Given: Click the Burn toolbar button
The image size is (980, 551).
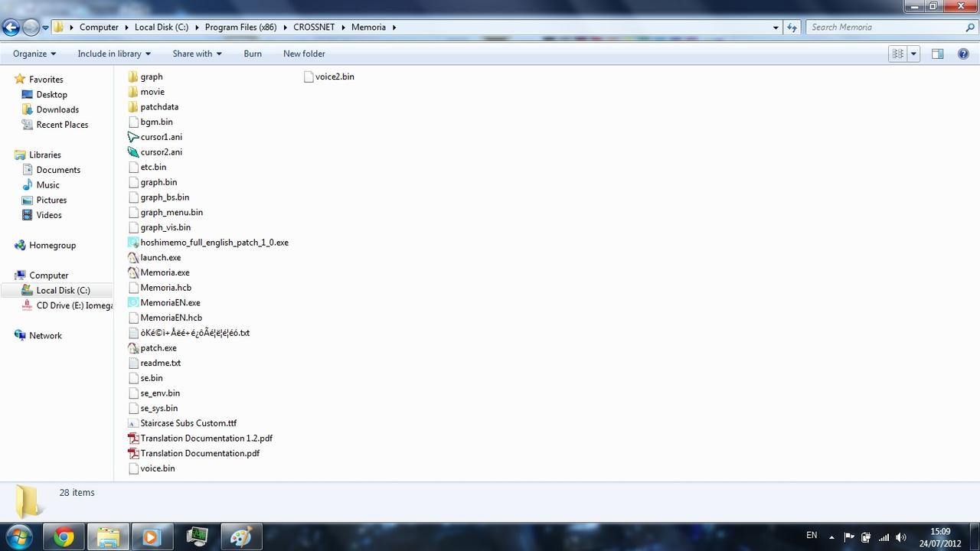Looking at the screenshot, I should click(x=253, y=54).
